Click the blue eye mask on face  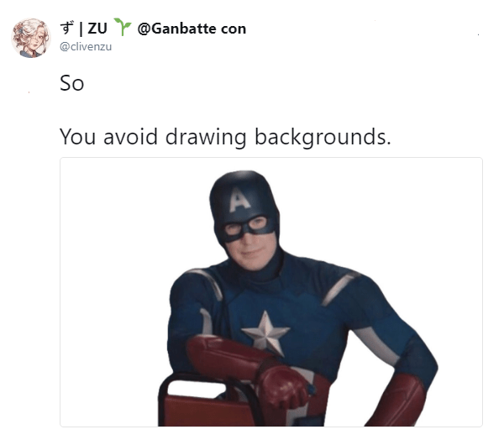click(x=247, y=228)
